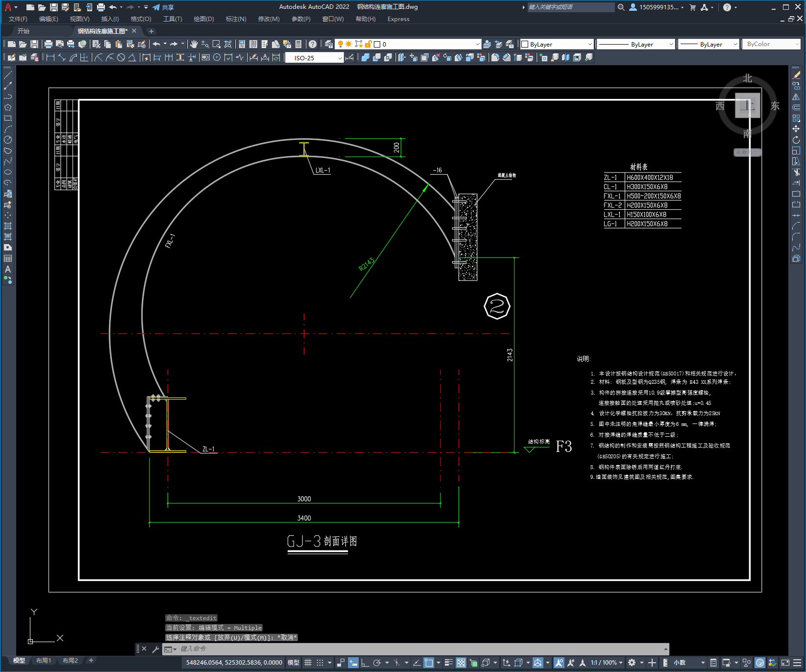
Task: Open the layer dropdown showing 0
Action: 408,44
